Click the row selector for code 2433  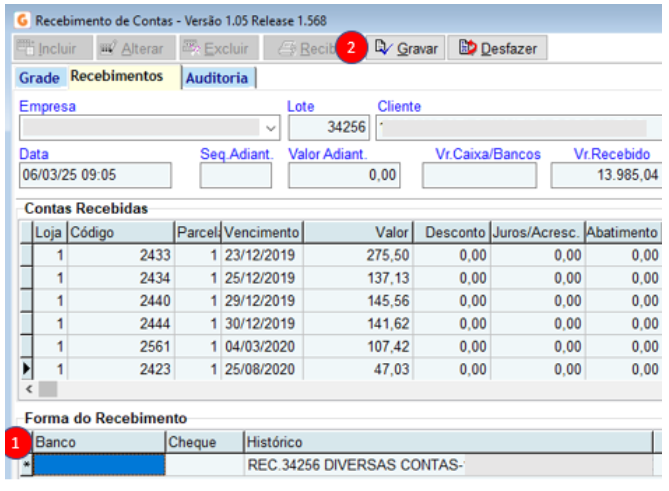(x=26, y=255)
